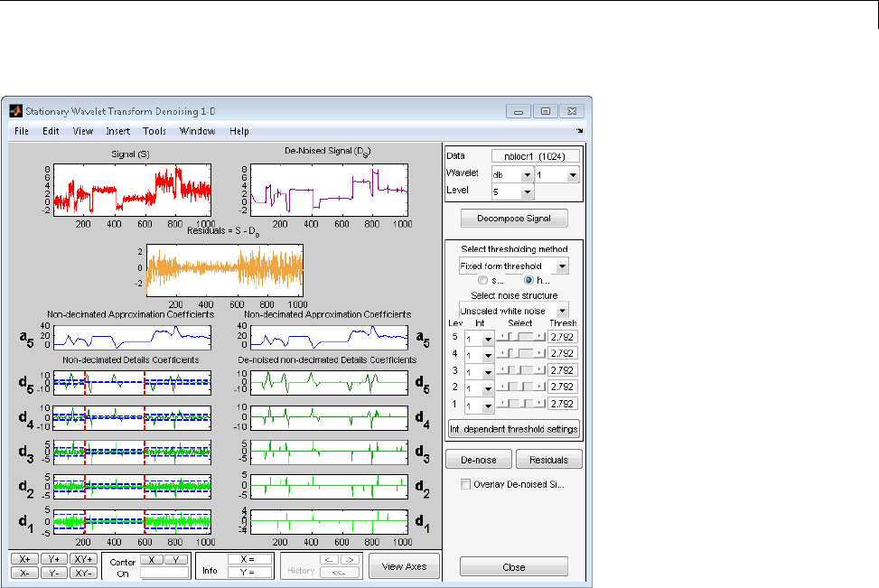Click the Decompose Signal button
Screen dimensions: 879x588
click(x=513, y=218)
